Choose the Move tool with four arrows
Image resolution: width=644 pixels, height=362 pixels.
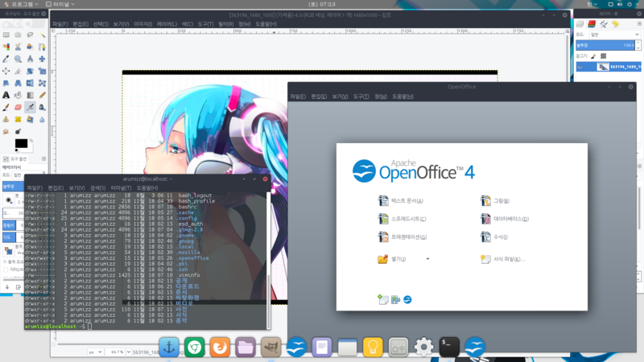coord(42,59)
